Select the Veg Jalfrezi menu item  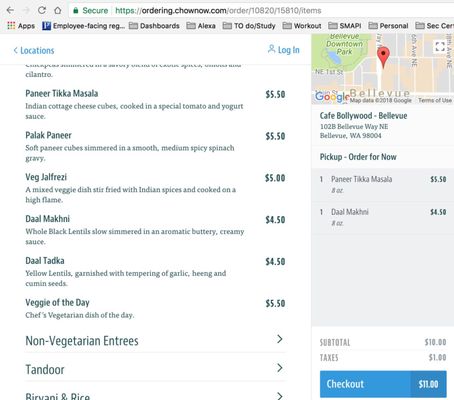click(155, 188)
